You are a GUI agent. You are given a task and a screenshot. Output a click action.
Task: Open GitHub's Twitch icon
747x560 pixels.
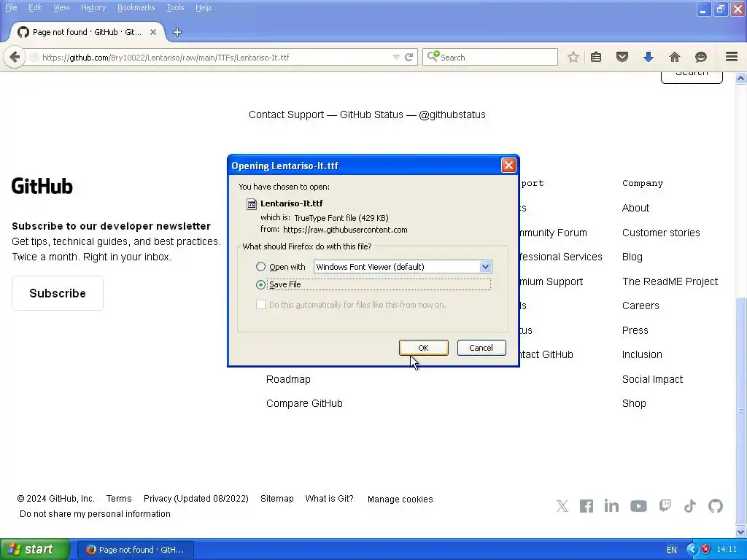coord(665,506)
